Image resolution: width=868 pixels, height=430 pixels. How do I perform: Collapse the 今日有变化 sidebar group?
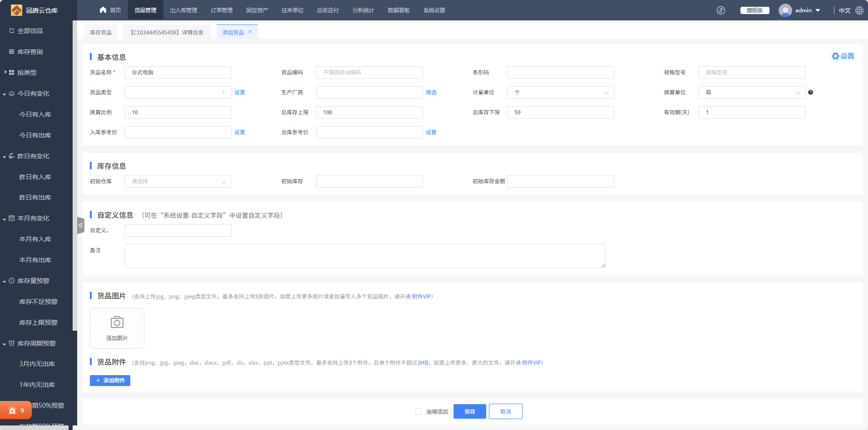pos(5,94)
